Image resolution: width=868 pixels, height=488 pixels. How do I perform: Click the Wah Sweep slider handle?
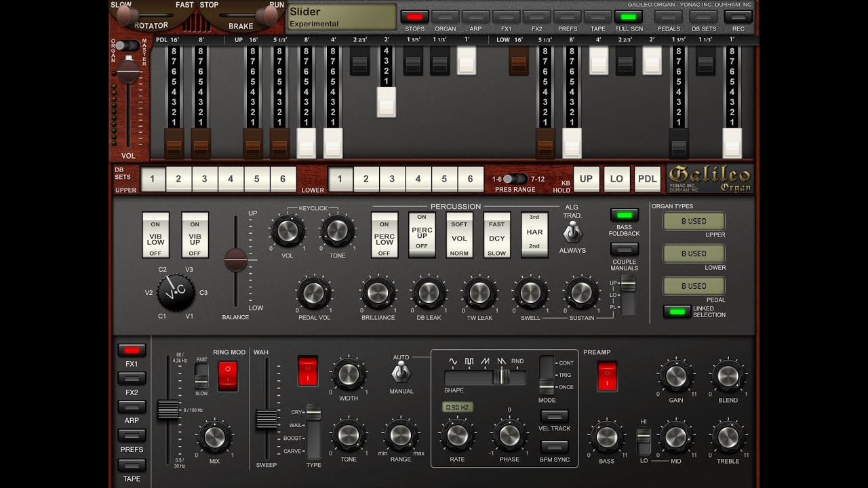coord(267,420)
